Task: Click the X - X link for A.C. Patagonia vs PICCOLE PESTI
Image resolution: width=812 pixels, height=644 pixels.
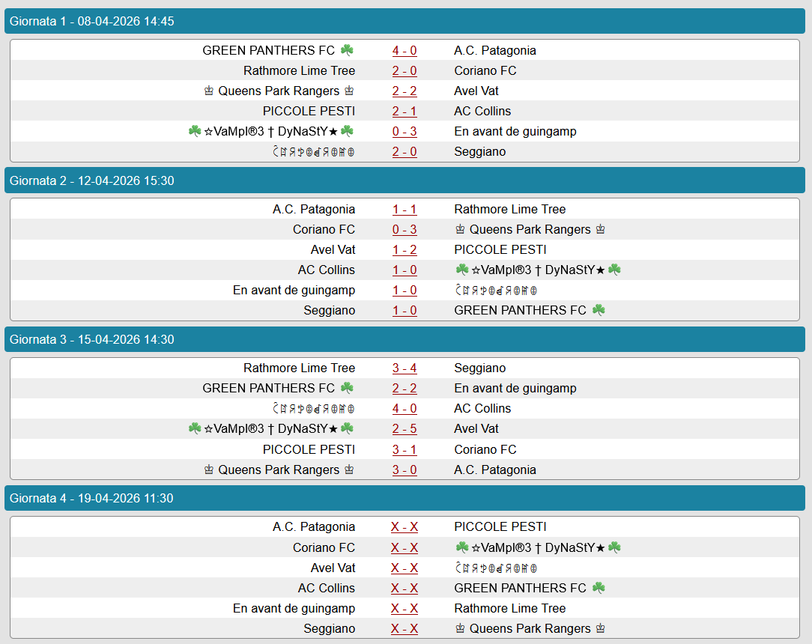Action: (x=405, y=527)
